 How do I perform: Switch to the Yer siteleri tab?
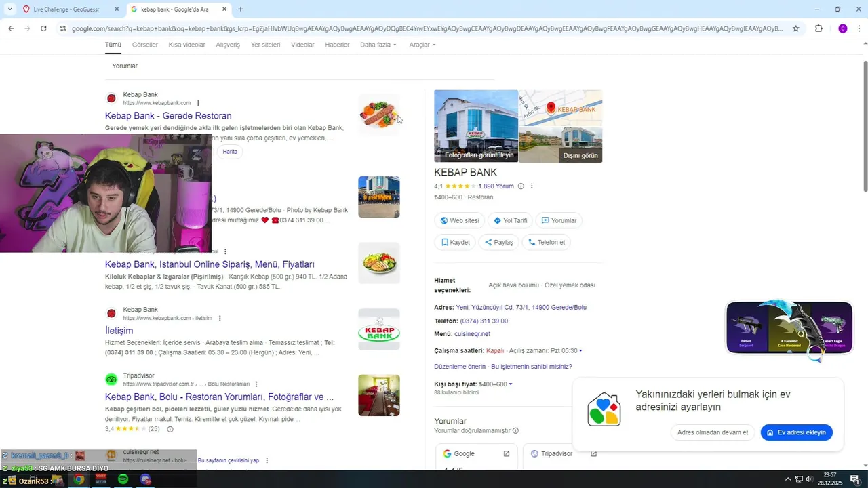[x=265, y=45]
